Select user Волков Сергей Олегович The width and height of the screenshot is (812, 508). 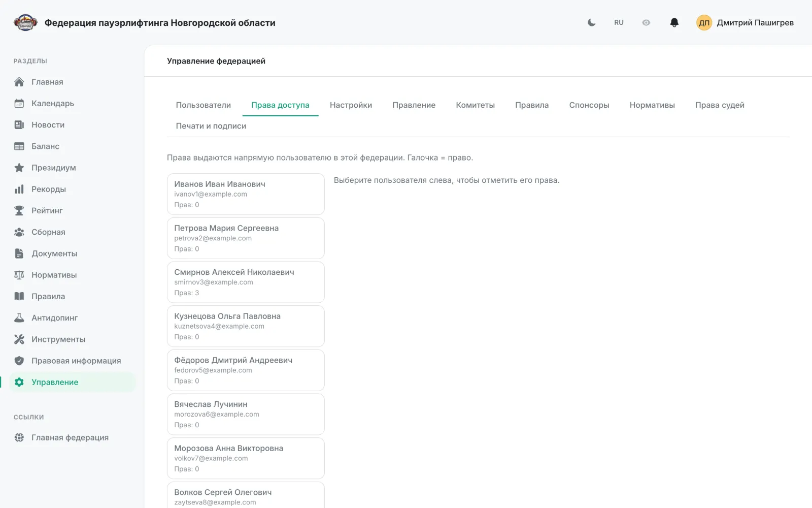tap(246, 495)
